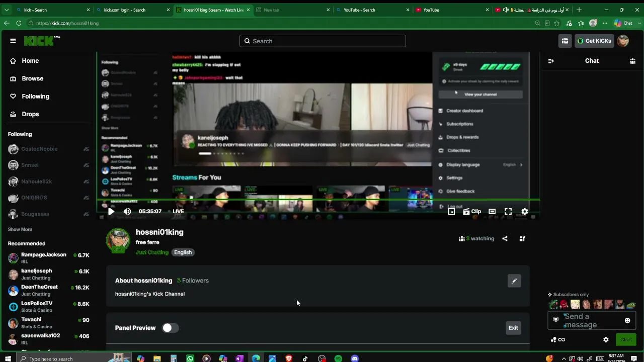Open LosPollosTV recommended stream

48,307
